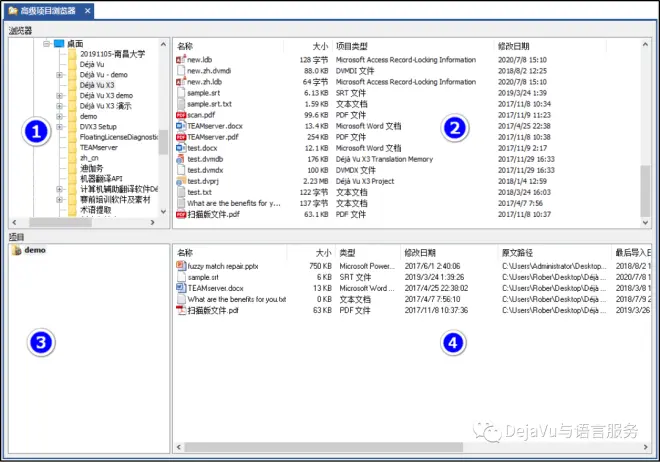Switch to the 高级项目浏览器 tab

[x=48, y=11]
